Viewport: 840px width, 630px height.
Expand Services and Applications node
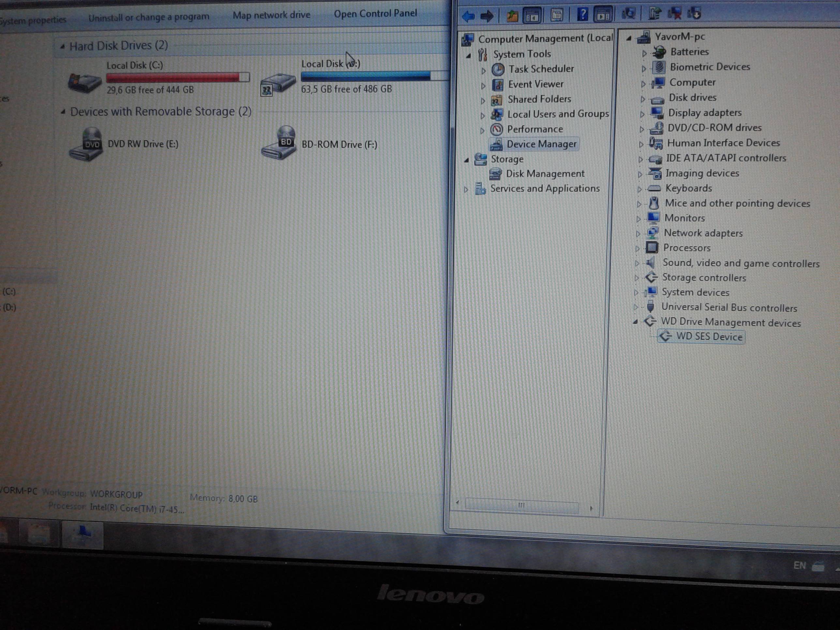(x=466, y=189)
